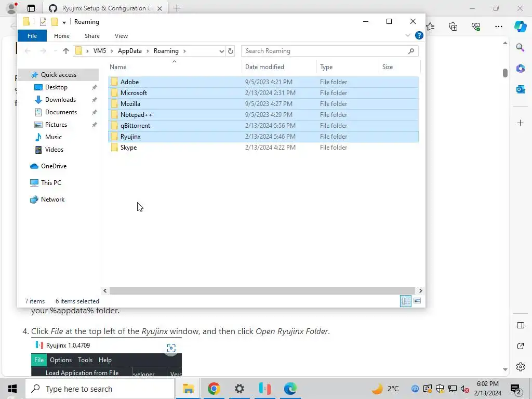This screenshot has height=399, width=532.
Task: Click the horizontal scrollbar in file list
Action: 262,291
